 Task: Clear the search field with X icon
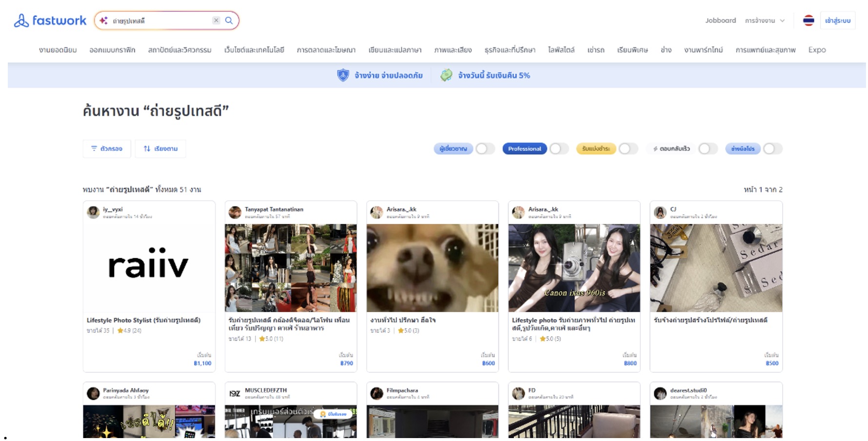[x=216, y=20]
